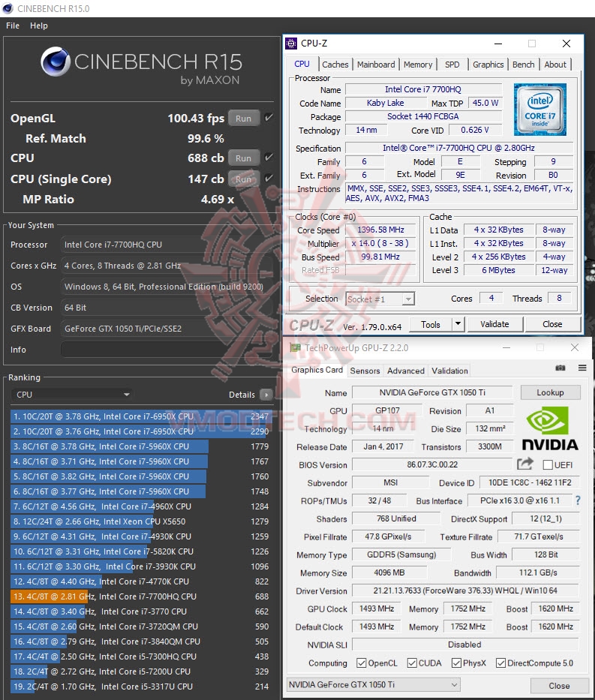Click the Validate button in CPU-Z
This screenshot has width=595, height=700.
(x=494, y=324)
